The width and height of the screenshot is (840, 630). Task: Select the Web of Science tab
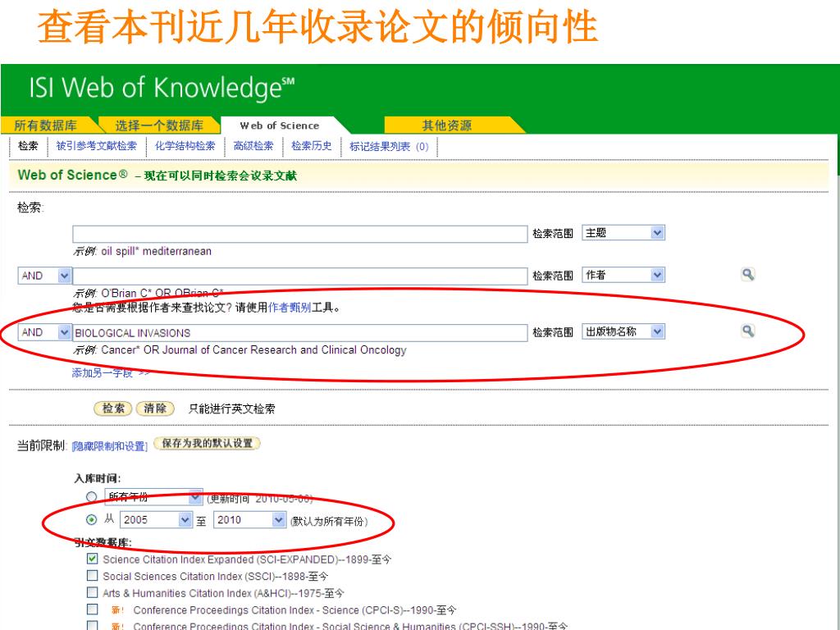click(280, 126)
